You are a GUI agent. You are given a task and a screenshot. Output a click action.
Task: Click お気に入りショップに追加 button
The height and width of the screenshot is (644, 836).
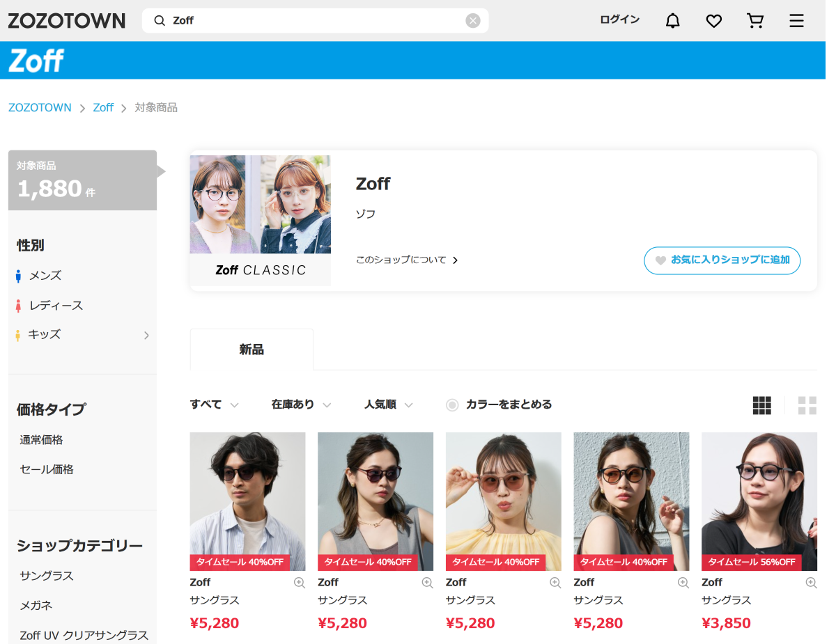722,260
